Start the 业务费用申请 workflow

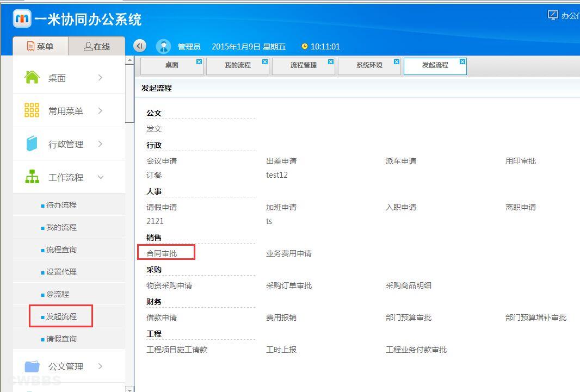[x=289, y=253]
